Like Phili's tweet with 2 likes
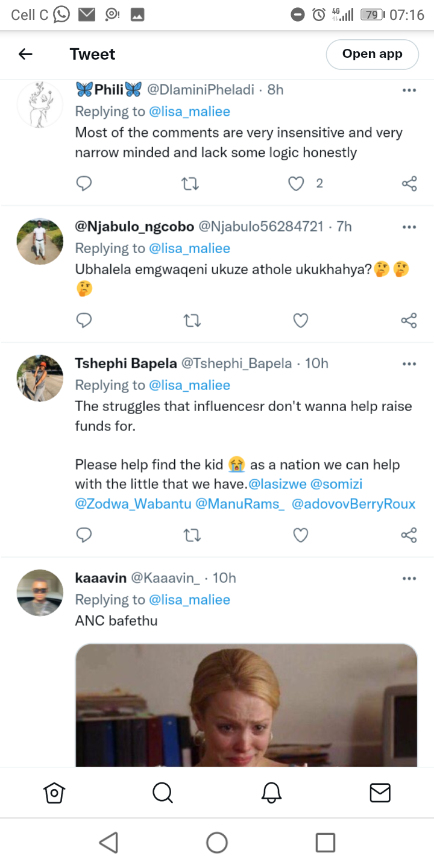Image resolution: width=434 pixels, height=868 pixels. point(296,183)
